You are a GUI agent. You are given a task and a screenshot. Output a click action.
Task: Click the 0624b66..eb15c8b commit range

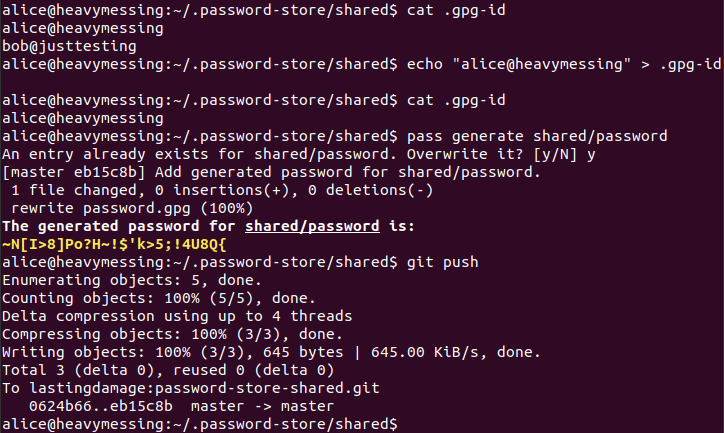tap(101, 406)
